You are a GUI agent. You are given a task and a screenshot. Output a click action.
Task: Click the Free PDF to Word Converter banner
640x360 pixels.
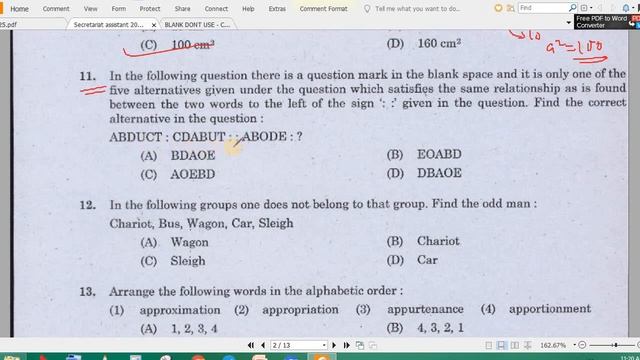coord(603,22)
